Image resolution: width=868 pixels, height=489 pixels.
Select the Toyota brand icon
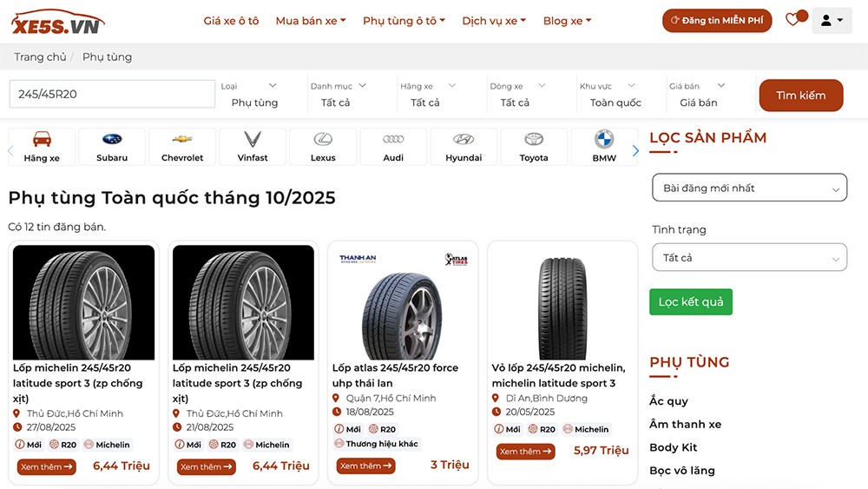[534, 147]
